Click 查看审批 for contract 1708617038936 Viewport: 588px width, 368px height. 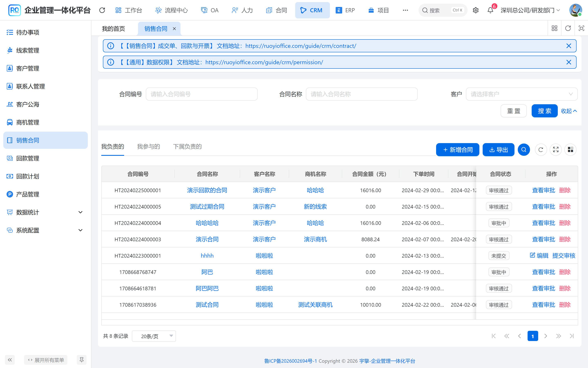(x=543, y=305)
